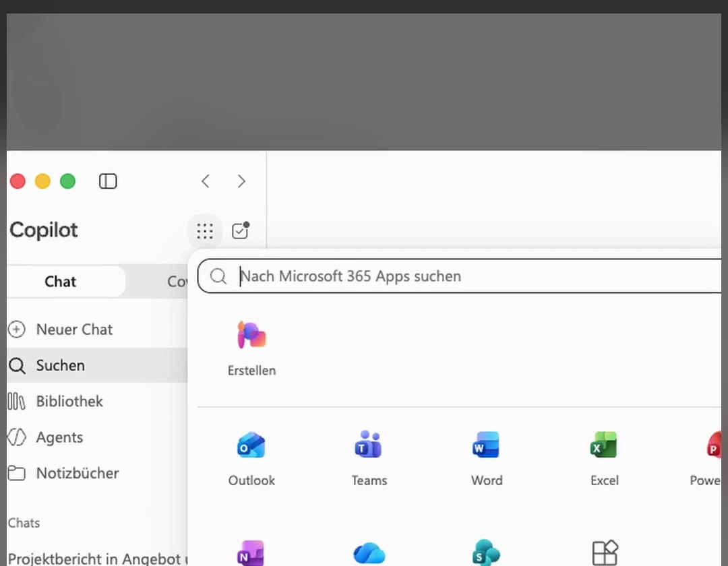728x566 pixels.
Task: Click the plus icon beside Neuer Chat
Action: pyautogui.click(x=17, y=329)
